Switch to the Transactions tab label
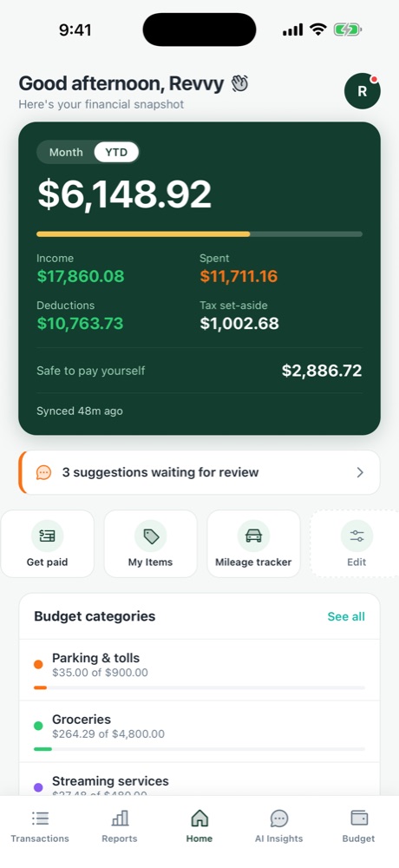Image resolution: width=399 pixels, height=868 pixels. (x=40, y=838)
